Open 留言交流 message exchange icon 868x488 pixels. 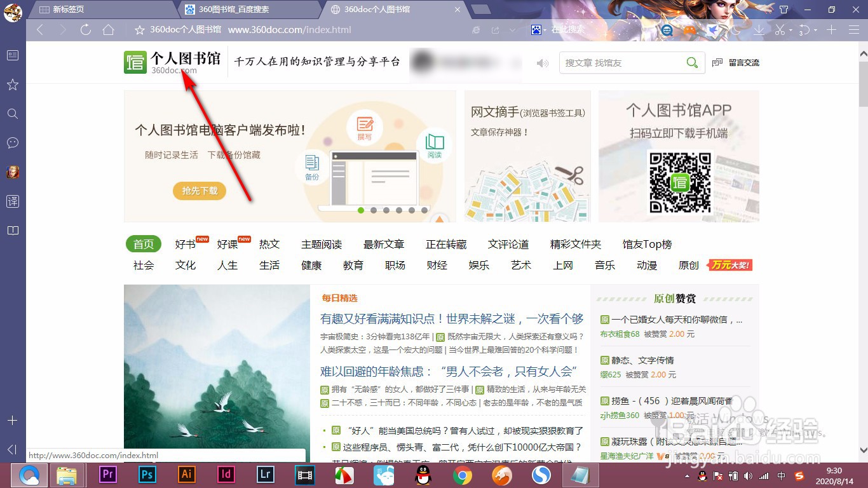click(719, 62)
